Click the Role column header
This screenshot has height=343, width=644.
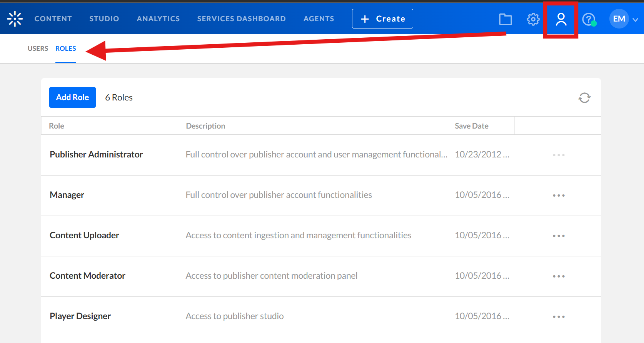(x=57, y=126)
